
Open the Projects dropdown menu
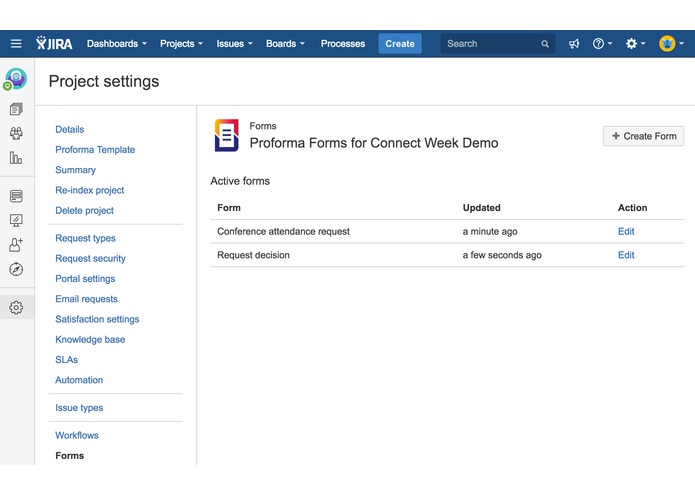point(181,43)
